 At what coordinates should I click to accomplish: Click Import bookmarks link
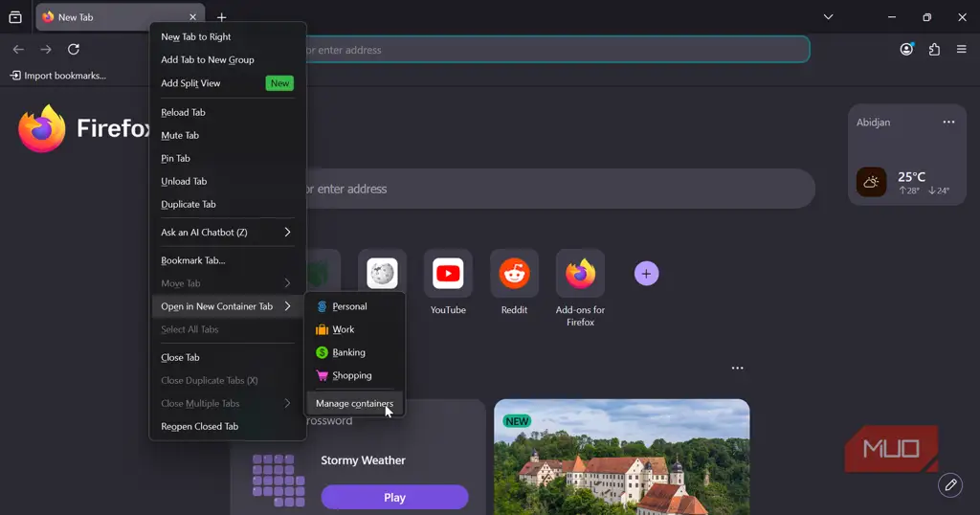point(58,76)
